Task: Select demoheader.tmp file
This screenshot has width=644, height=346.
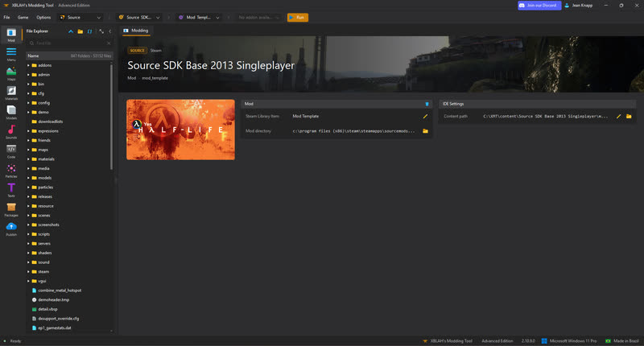Action: tap(53, 300)
